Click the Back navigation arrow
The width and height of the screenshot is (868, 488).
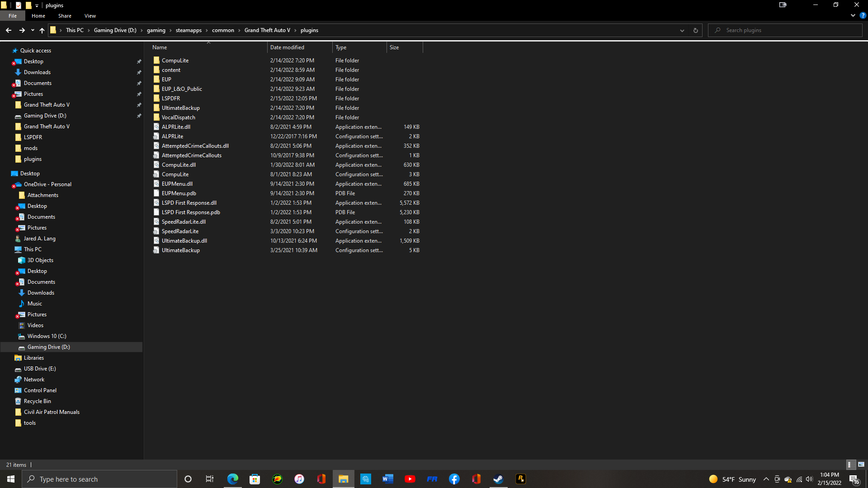point(9,30)
